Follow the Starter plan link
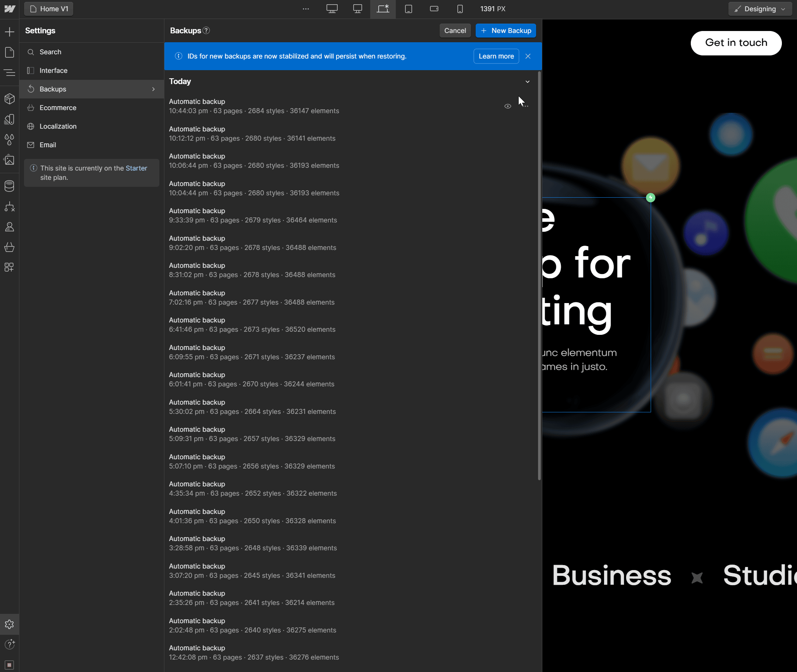This screenshot has width=797, height=672. [x=136, y=168]
